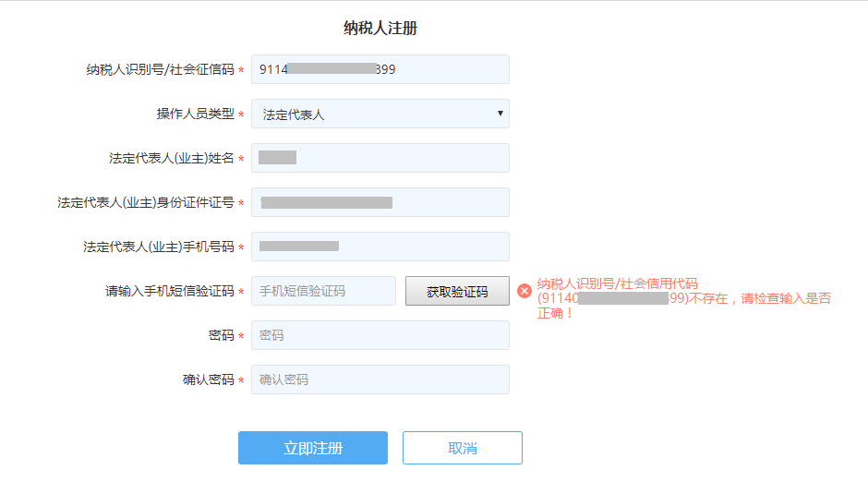The height and width of the screenshot is (482, 868).
Task: Focus the 纳税人识别号/社会征信码 input field
Action: (380, 69)
